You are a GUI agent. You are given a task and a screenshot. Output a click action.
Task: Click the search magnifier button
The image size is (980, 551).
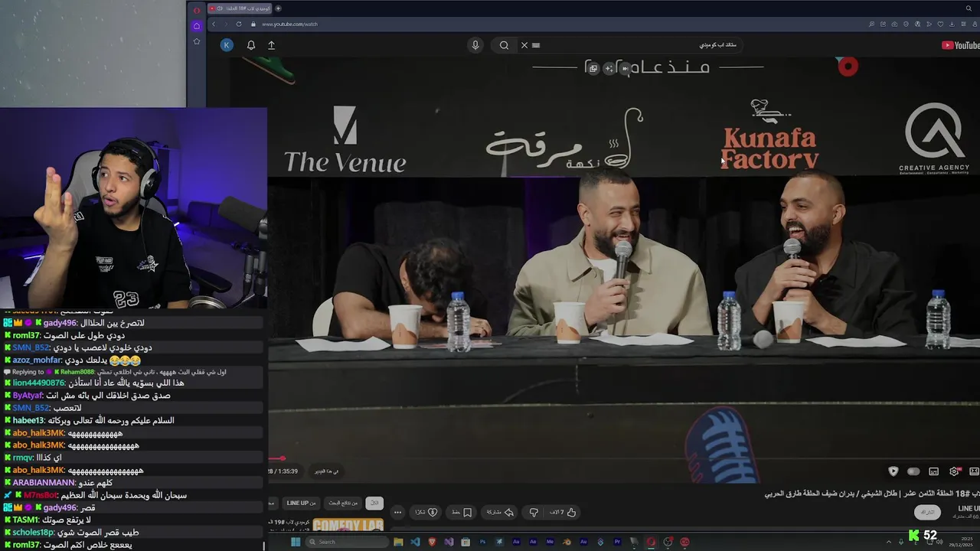[x=504, y=45]
